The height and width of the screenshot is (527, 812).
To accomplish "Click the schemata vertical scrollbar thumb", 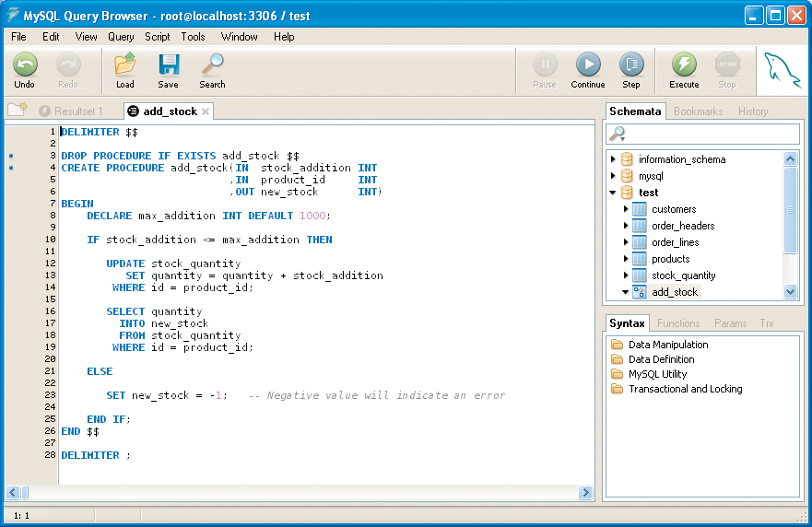I will click(x=790, y=210).
